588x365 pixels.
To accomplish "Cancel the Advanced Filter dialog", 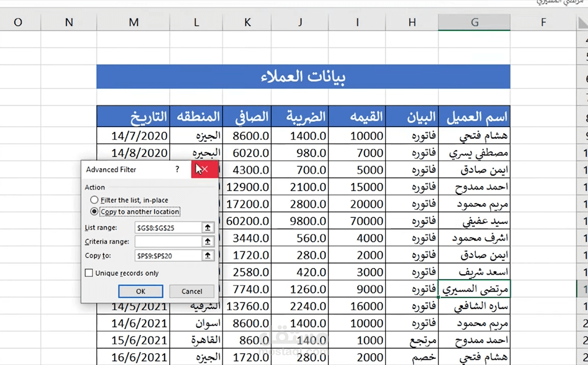I will point(191,291).
